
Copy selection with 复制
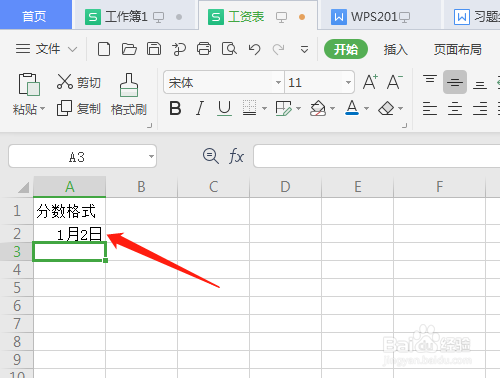pyautogui.click(x=79, y=109)
